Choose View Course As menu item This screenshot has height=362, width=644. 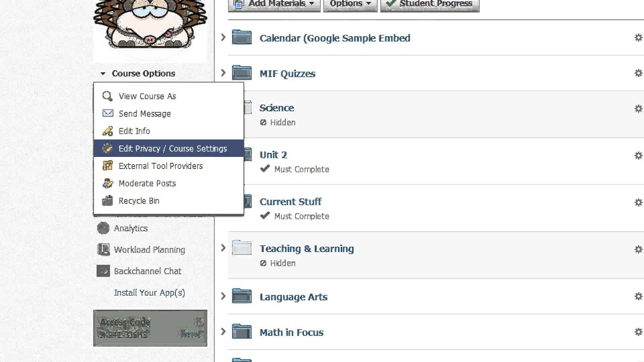pos(147,96)
